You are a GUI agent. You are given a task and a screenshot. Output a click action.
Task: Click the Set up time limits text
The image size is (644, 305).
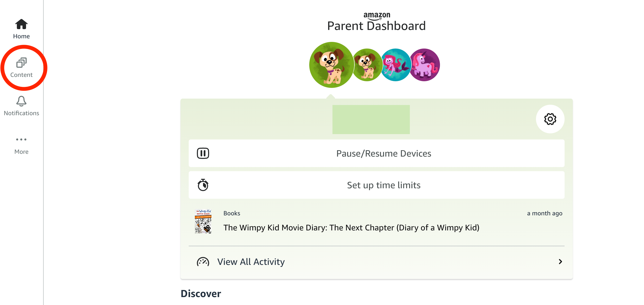(x=384, y=185)
